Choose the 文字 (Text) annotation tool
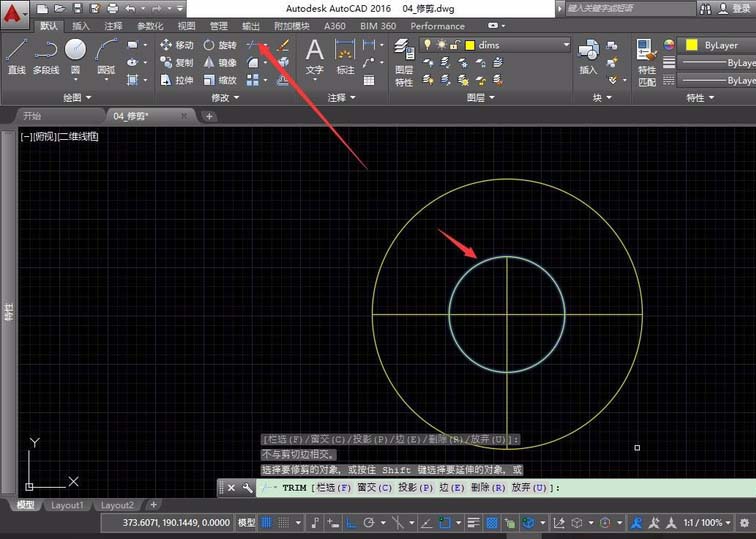The height and width of the screenshot is (539, 756). pos(314,56)
